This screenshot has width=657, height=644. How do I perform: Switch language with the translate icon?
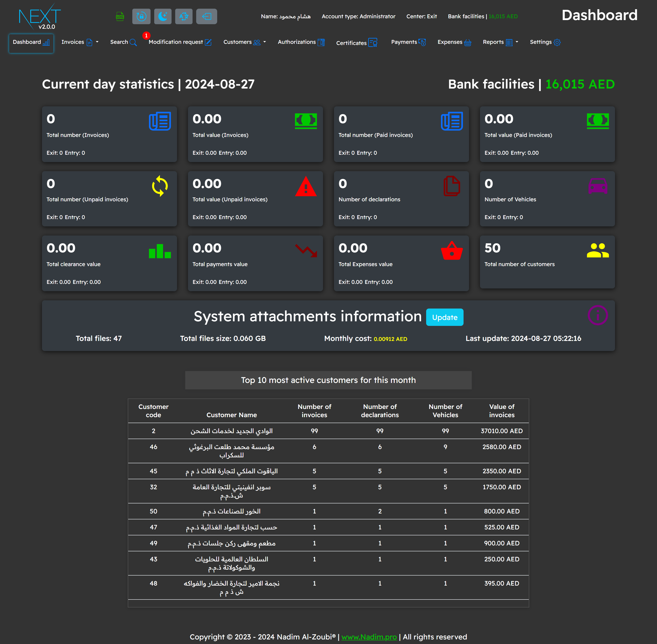(184, 16)
